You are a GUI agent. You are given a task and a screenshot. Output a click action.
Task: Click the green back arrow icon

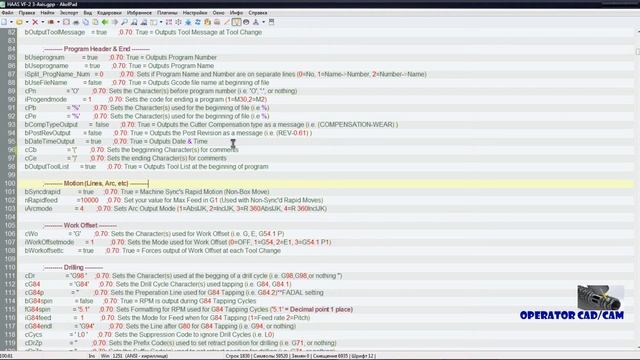(x=105, y=22)
